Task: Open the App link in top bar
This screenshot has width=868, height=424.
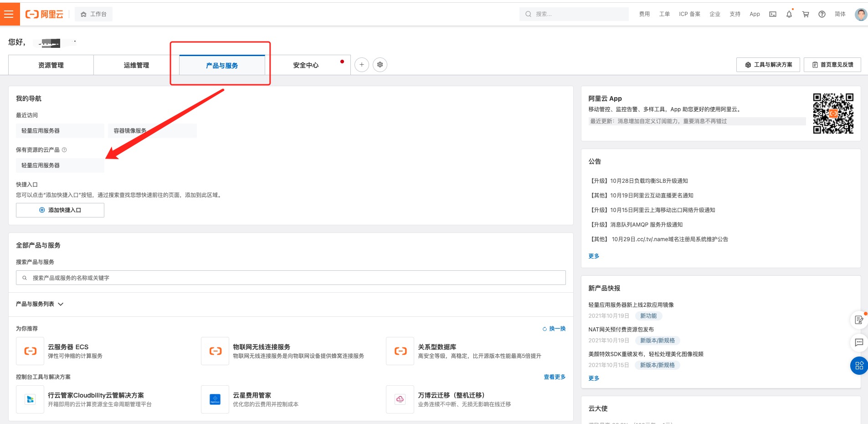Action: 755,14
